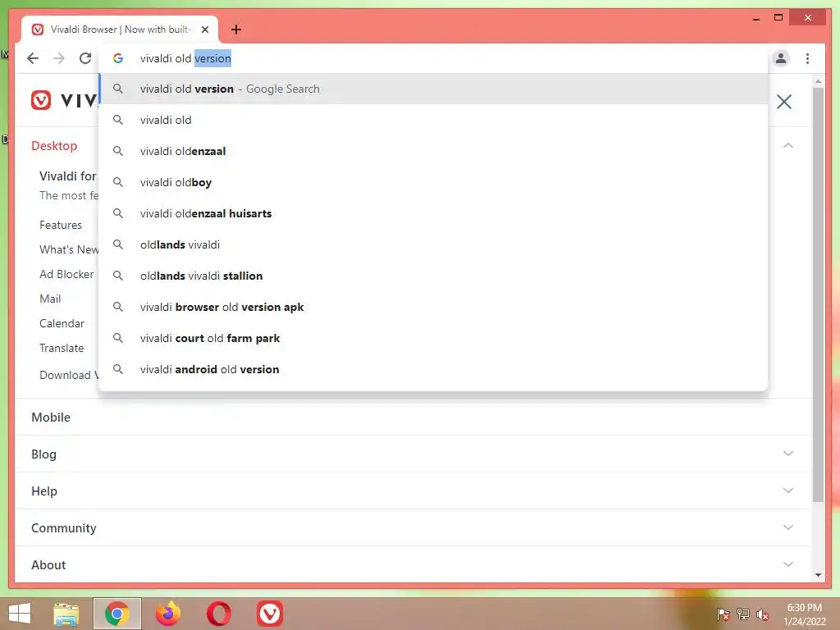Open the Features link
The height and width of the screenshot is (630, 840).
[61, 225]
